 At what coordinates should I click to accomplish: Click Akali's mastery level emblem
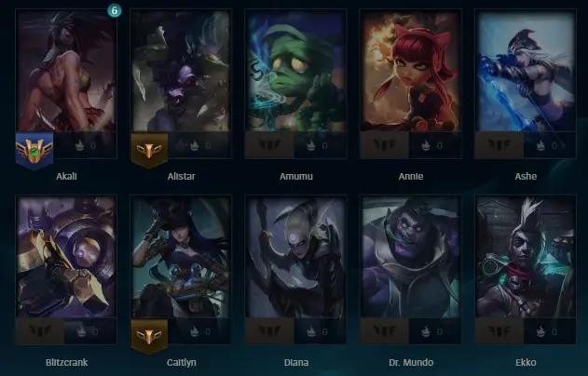click(x=34, y=151)
